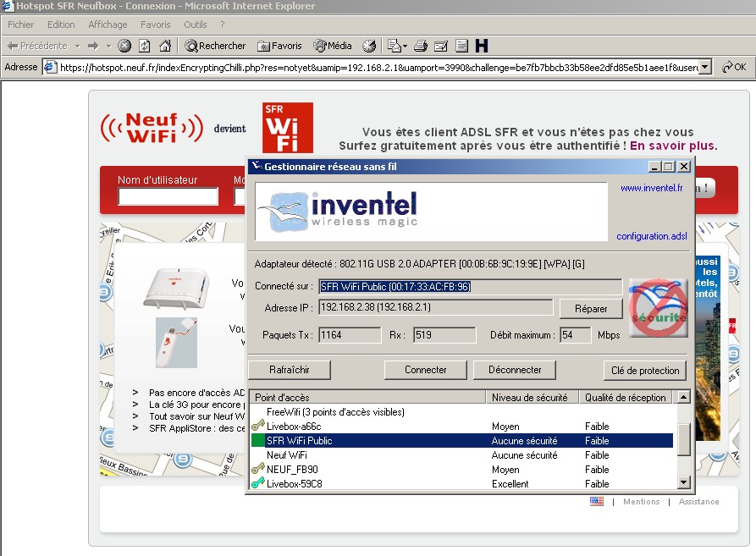This screenshot has height=556, width=756.
Task: Click the Réparer button
Action: point(591,309)
